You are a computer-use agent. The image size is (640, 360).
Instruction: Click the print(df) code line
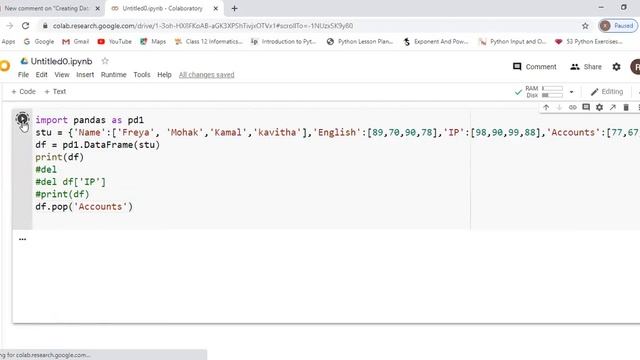(x=60, y=157)
